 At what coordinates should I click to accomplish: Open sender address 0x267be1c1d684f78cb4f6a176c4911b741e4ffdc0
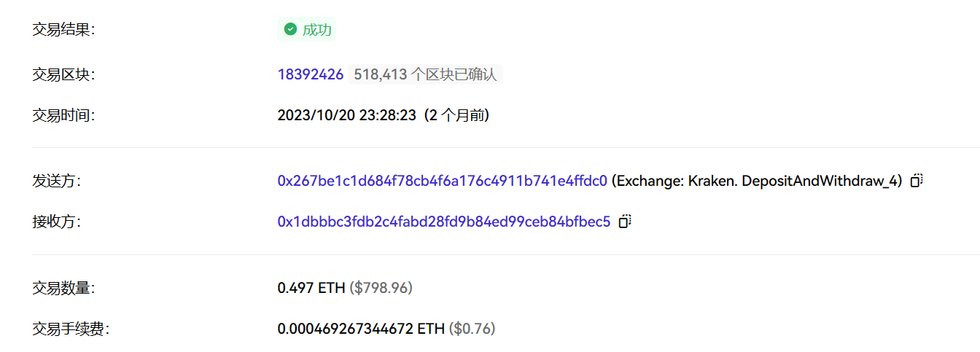point(442,181)
